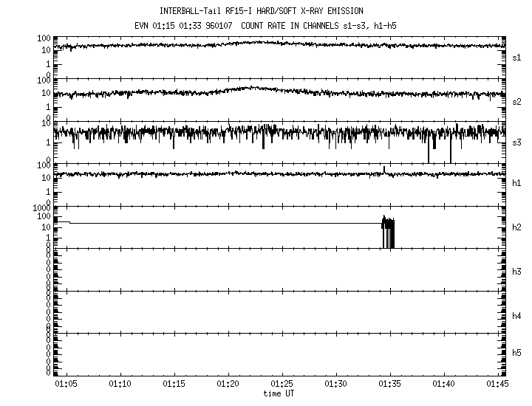This screenshot has width=532, height=406.
Task: Click the h2 burst of spikes
Action: click(x=388, y=230)
